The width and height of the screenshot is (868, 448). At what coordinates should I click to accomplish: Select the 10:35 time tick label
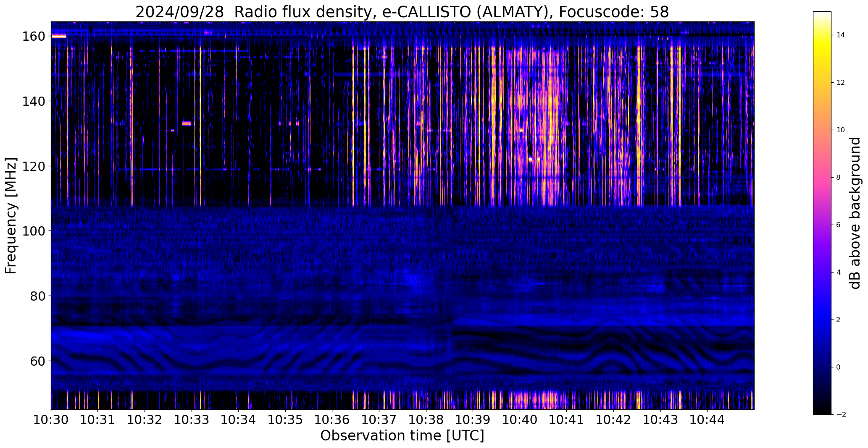286,420
